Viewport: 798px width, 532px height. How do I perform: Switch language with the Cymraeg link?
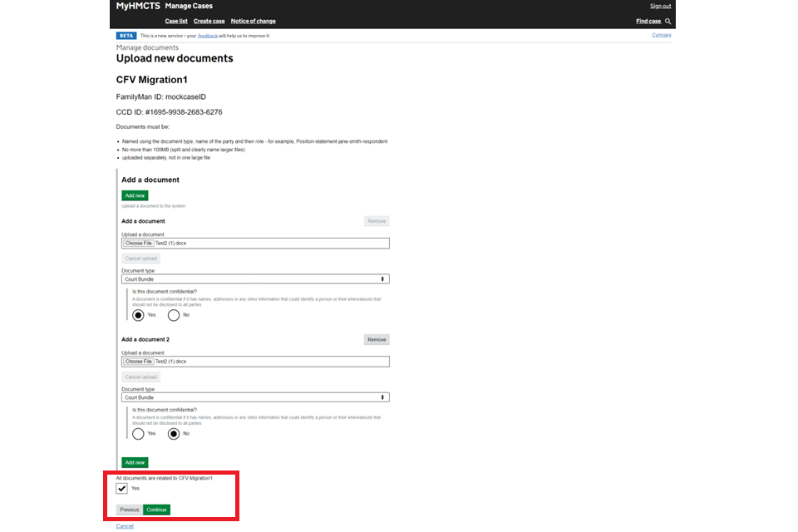[661, 35]
